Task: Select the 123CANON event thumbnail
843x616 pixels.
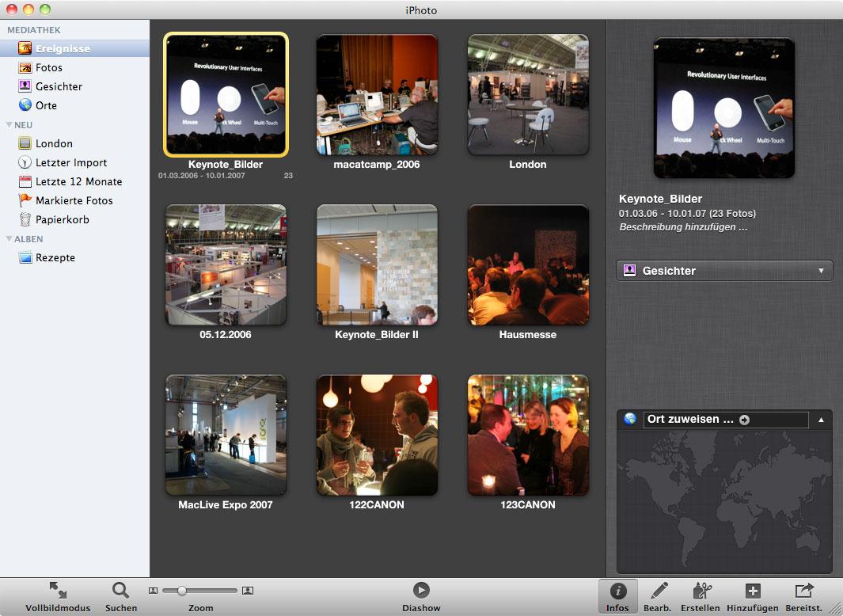Action: tap(528, 435)
